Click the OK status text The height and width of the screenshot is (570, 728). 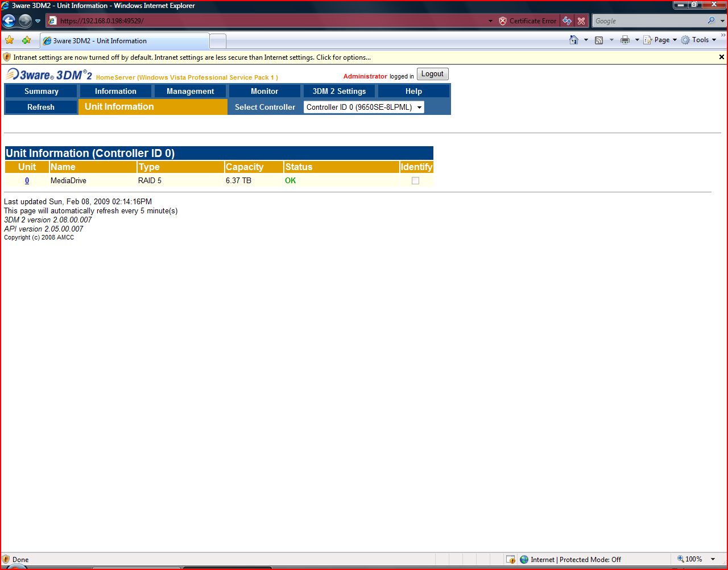pyautogui.click(x=290, y=180)
